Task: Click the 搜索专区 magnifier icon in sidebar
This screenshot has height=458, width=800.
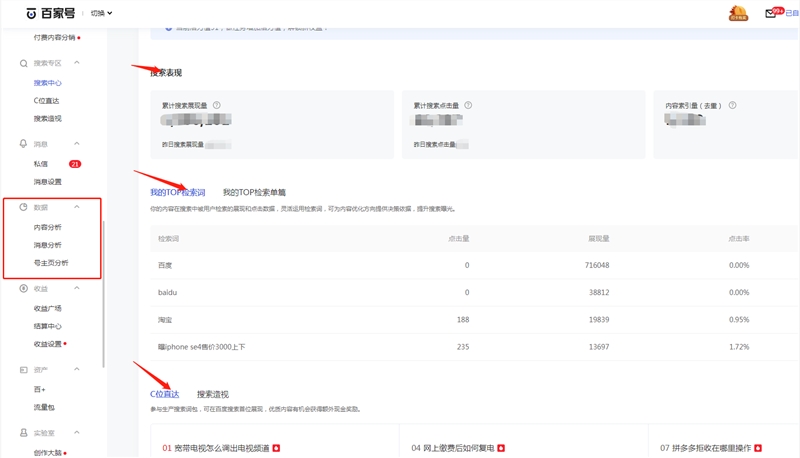Action: pyautogui.click(x=24, y=63)
